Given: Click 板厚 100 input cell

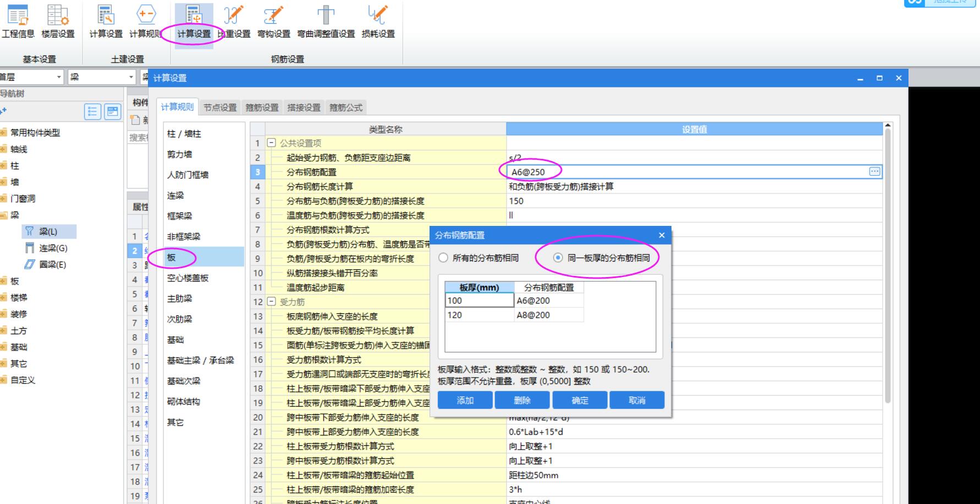Looking at the screenshot, I should point(480,301).
